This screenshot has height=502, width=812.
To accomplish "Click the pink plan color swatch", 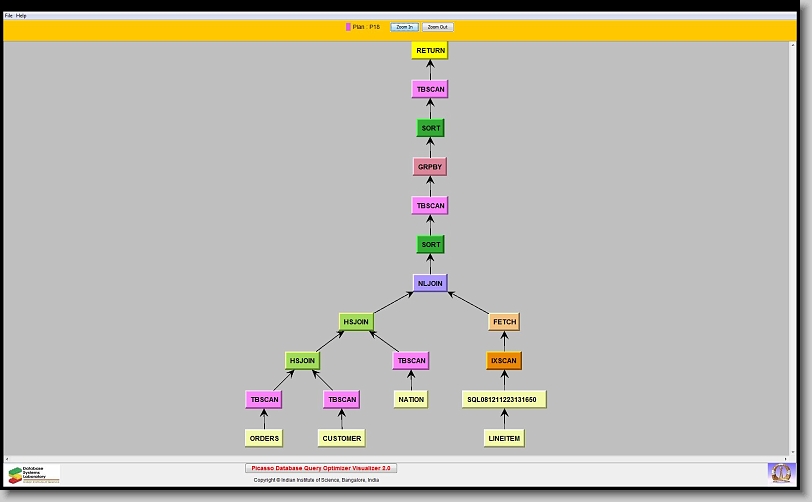I will [x=348, y=27].
